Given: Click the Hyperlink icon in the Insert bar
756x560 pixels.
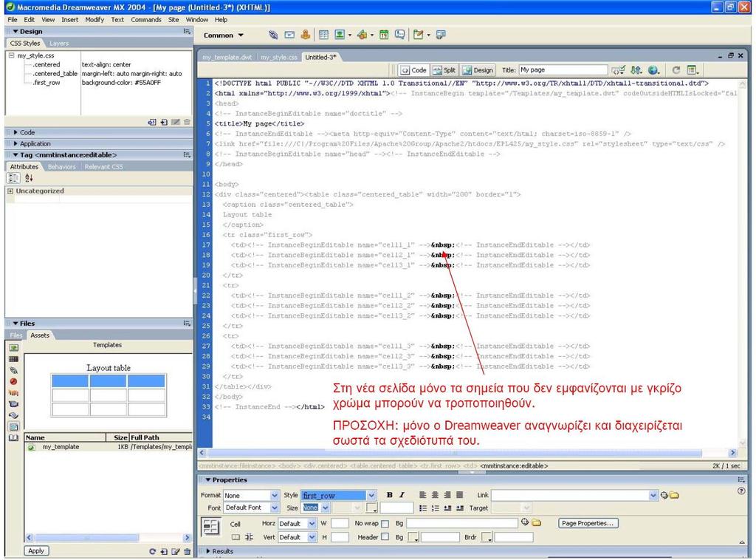Looking at the screenshot, I should (273, 35).
